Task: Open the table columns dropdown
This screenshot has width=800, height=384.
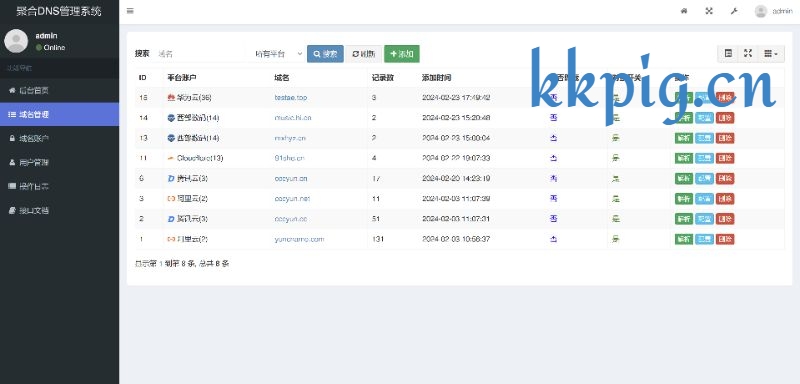Action: (770, 54)
